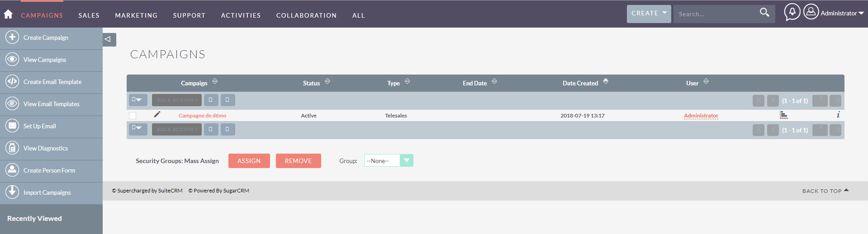Open the campaign status chart icon
Screen dimensions: 868x234
click(x=784, y=115)
